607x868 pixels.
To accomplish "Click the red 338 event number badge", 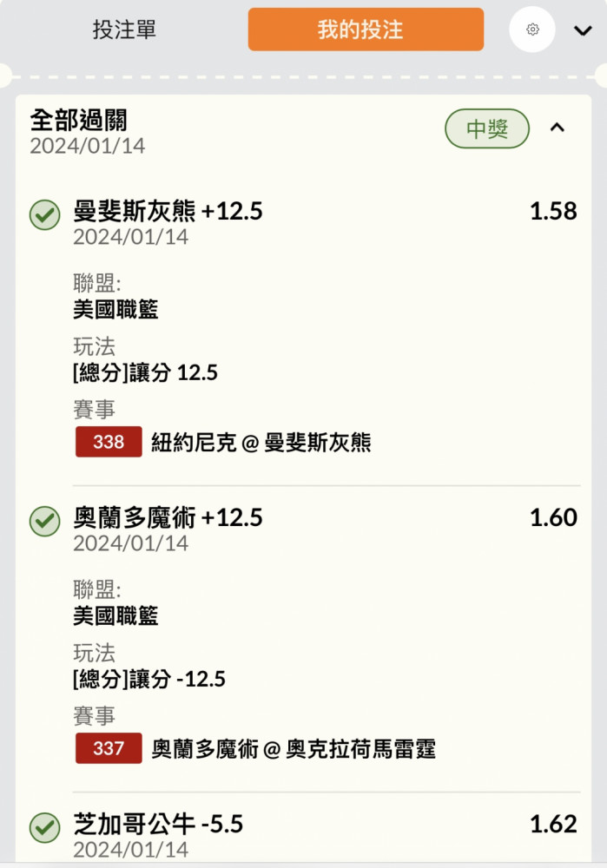I will pyautogui.click(x=109, y=442).
